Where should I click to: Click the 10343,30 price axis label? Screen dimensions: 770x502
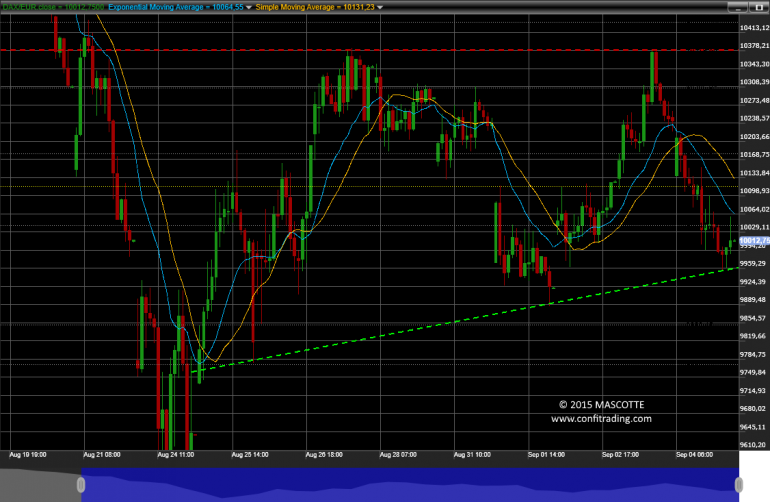point(754,64)
